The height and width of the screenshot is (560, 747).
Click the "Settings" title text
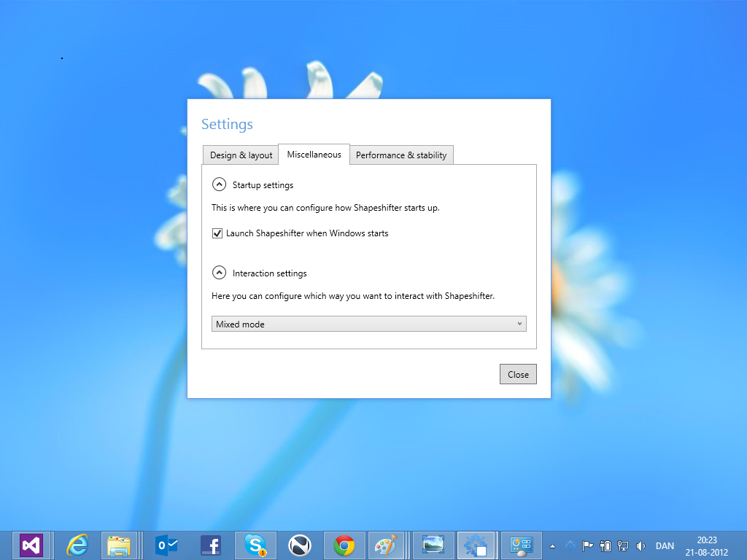click(228, 124)
